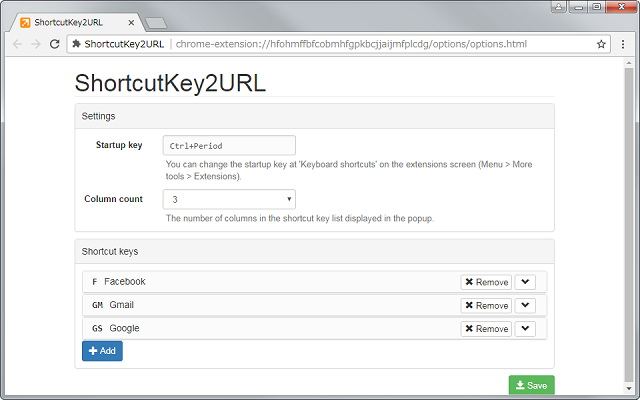Expand the Google shortcut details

[x=525, y=329]
